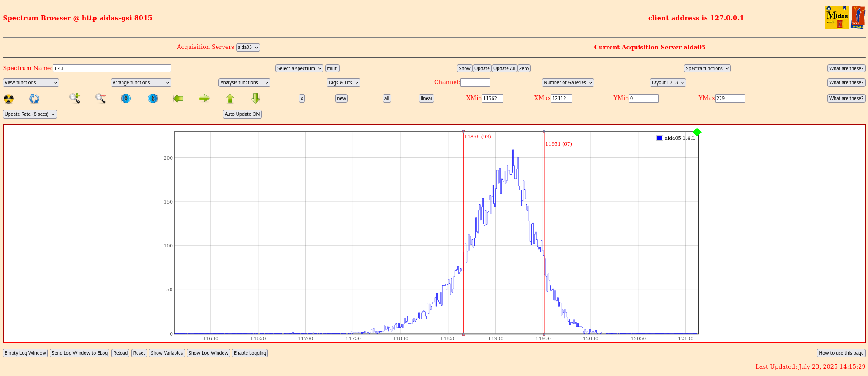Image resolution: width=868 pixels, height=376 pixels.
Task: Click the new button
Action: click(x=342, y=98)
